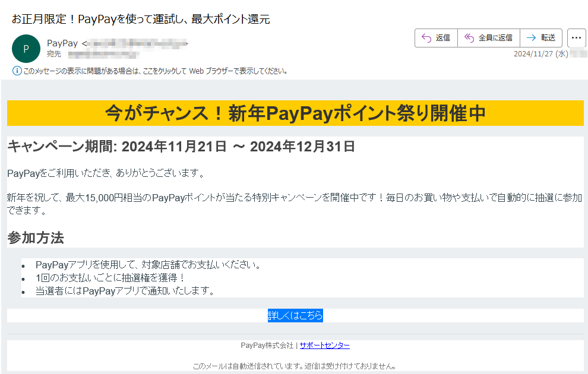The width and height of the screenshot is (588, 374).
Task: Click the 全員に返信 reply-all button
Action: [x=489, y=38]
